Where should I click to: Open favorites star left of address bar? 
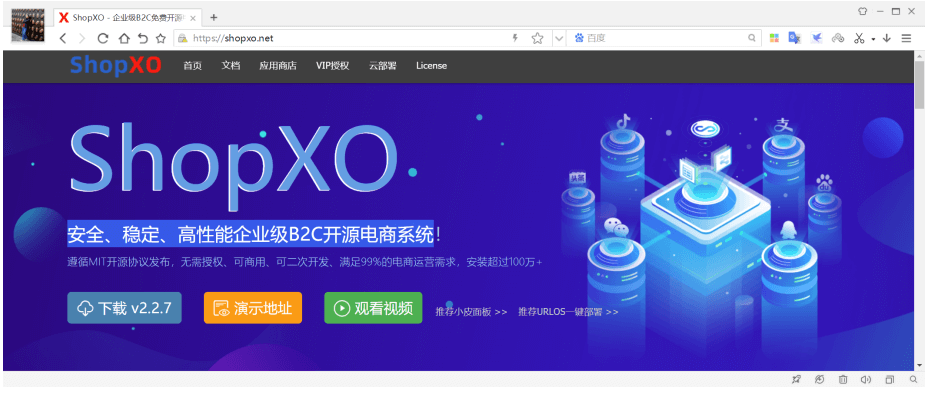(160, 38)
